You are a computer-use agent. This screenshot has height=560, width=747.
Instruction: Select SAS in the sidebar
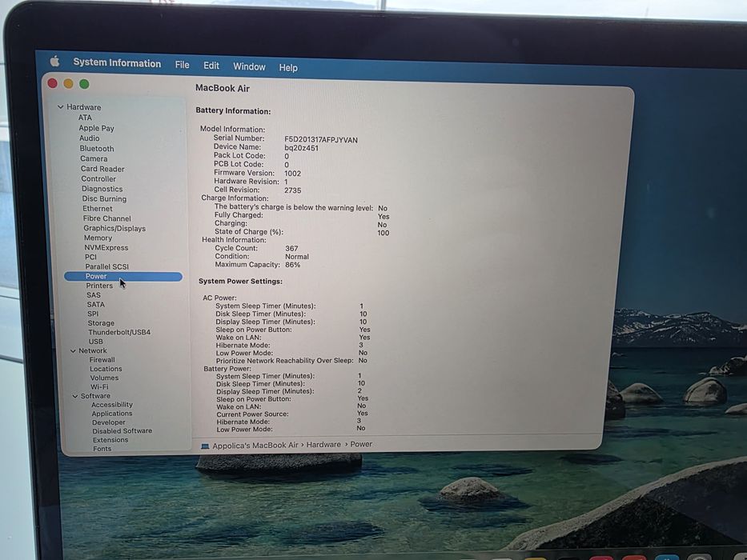[x=94, y=294]
